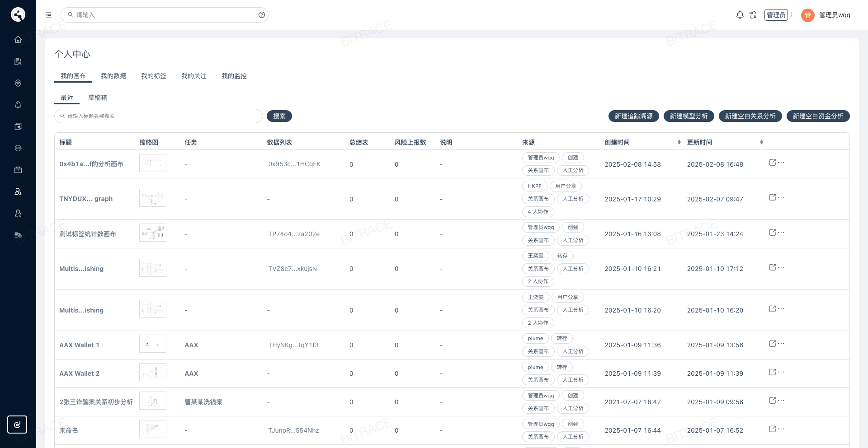Focus the global search input at top
Image resolution: width=868 pixels, height=448 pixels.
pos(165,15)
